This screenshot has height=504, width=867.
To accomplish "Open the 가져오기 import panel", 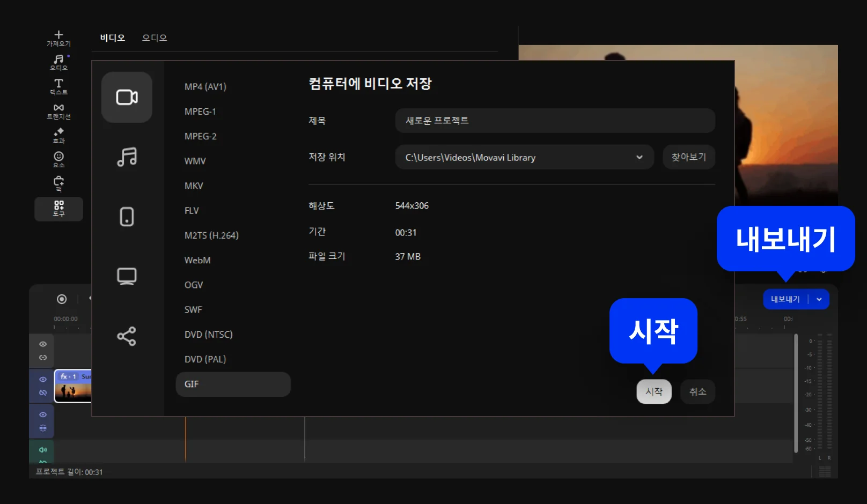I will coord(58,38).
